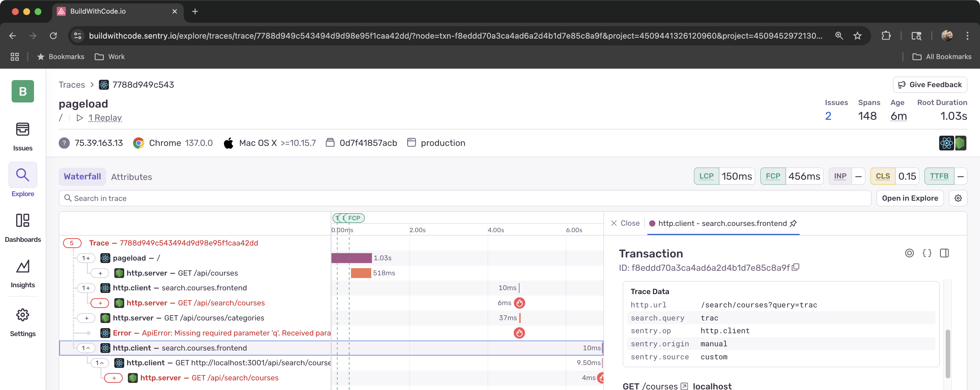Screen dimensions: 980x390
Task: Open the Issues sidebar section
Action: (22, 137)
